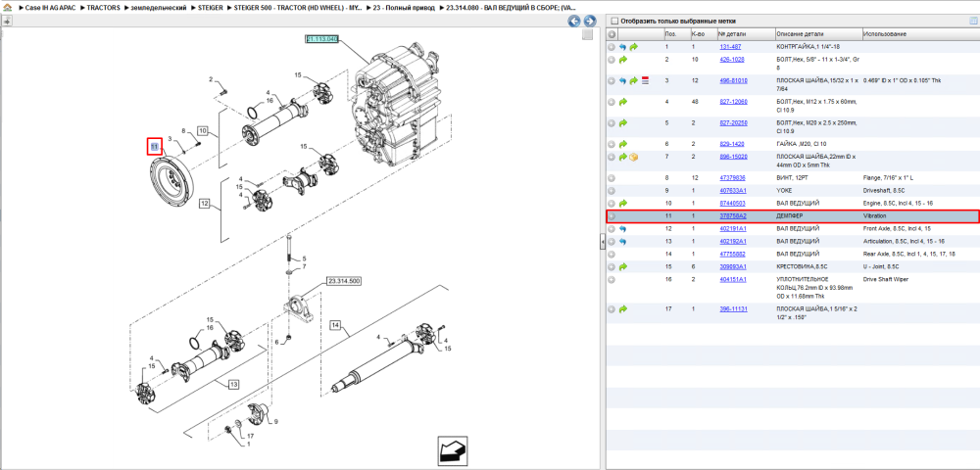The height and width of the screenshot is (470, 980).
Task: Open part number link 131-487
Action: pyautogui.click(x=729, y=47)
